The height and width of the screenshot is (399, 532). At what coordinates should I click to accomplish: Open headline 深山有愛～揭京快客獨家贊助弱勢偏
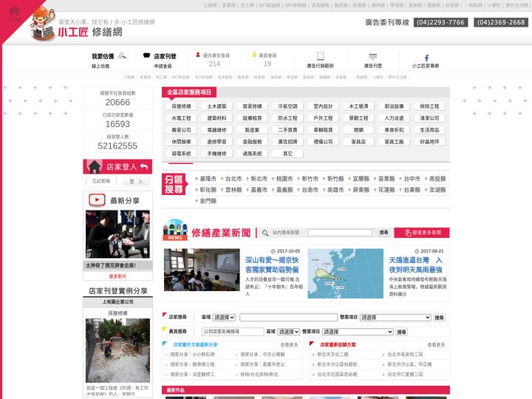pyautogui.click(x=272, y=265)
